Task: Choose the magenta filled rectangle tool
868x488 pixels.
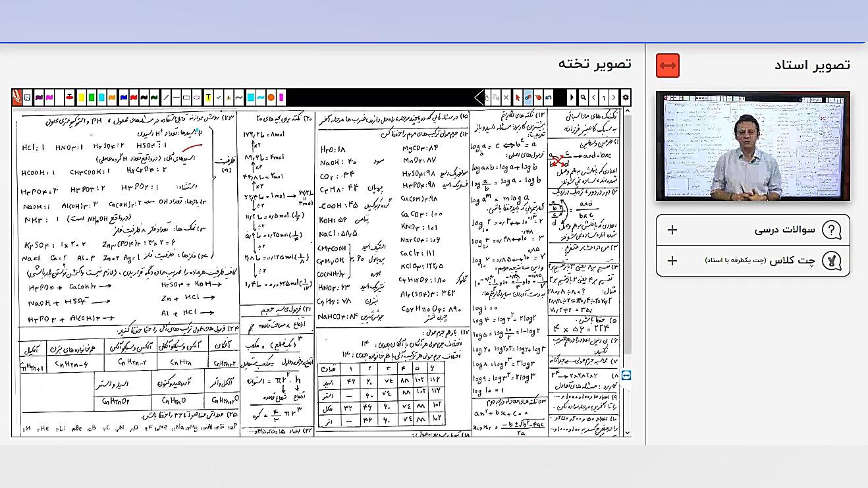Action: tap(281, 97)
